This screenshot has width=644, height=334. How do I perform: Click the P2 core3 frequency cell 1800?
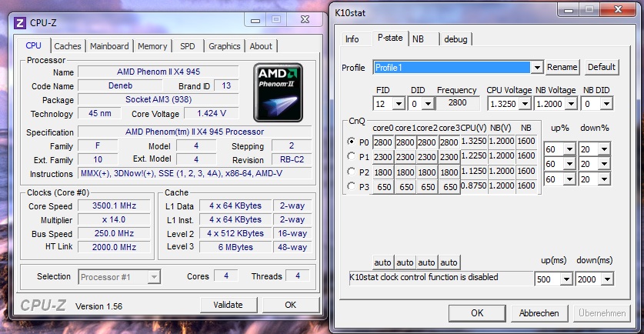449,172
